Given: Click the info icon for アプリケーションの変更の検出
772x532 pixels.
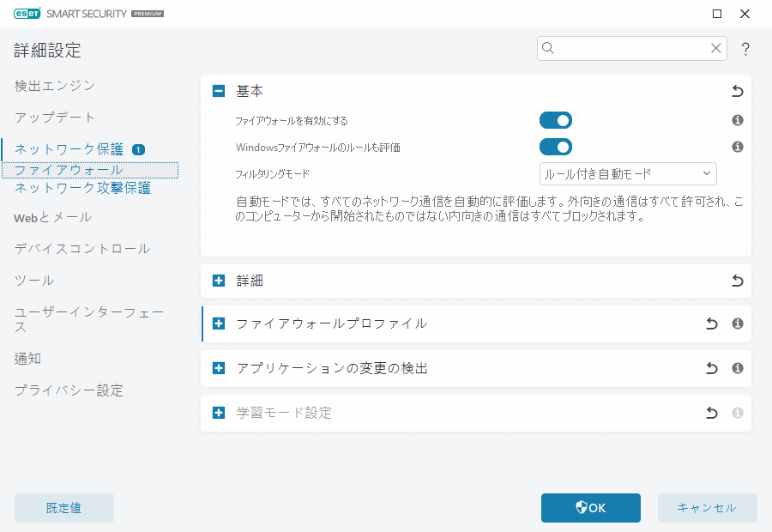Looking at the screenshot, I should point(737,367).
